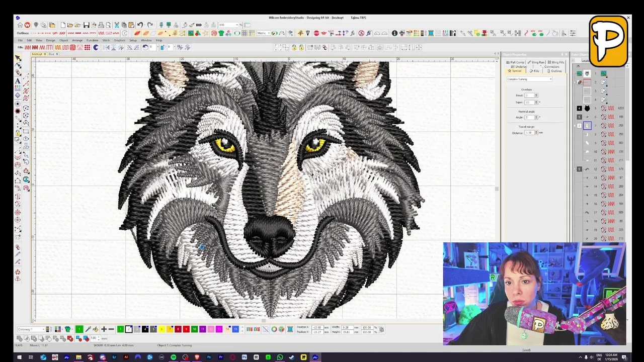The width and height of the screenshot is (644, 362).
Task: Open the Spotify icon in Windows taskbar
Action: coord(173,357)
